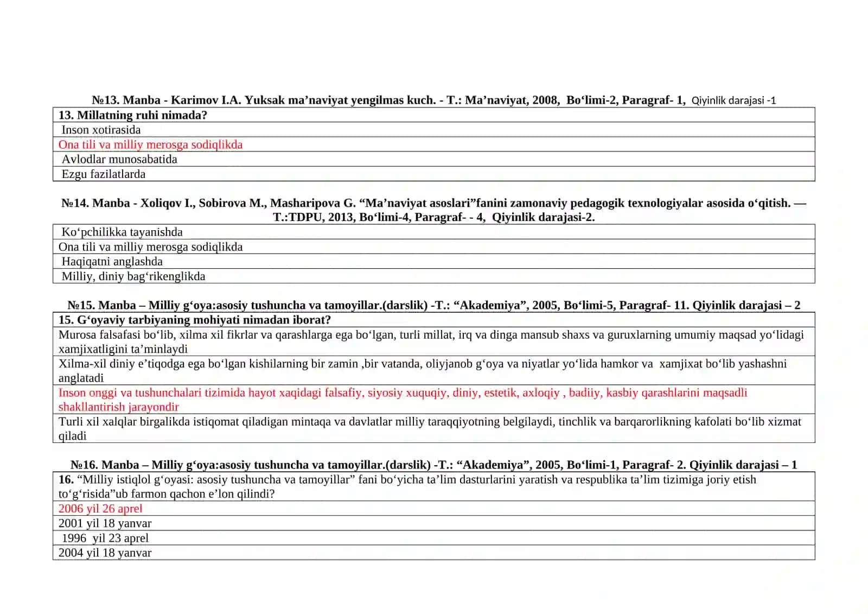Select question "15. G'oyaviy tarbiyaning mohiyati nimadan iborat?"
Viewport: 868px width, 614px height.
point(434,320)
